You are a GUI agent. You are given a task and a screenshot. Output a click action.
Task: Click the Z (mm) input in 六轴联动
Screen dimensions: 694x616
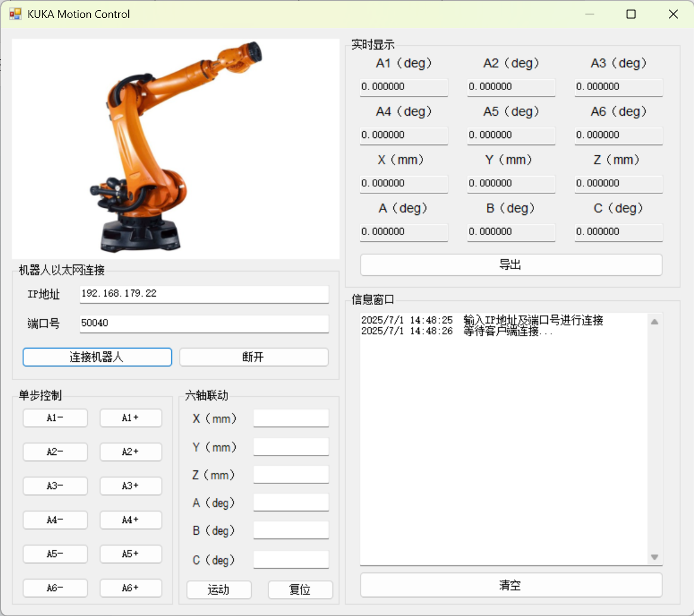pyautogui.click(x=291, y=475)
